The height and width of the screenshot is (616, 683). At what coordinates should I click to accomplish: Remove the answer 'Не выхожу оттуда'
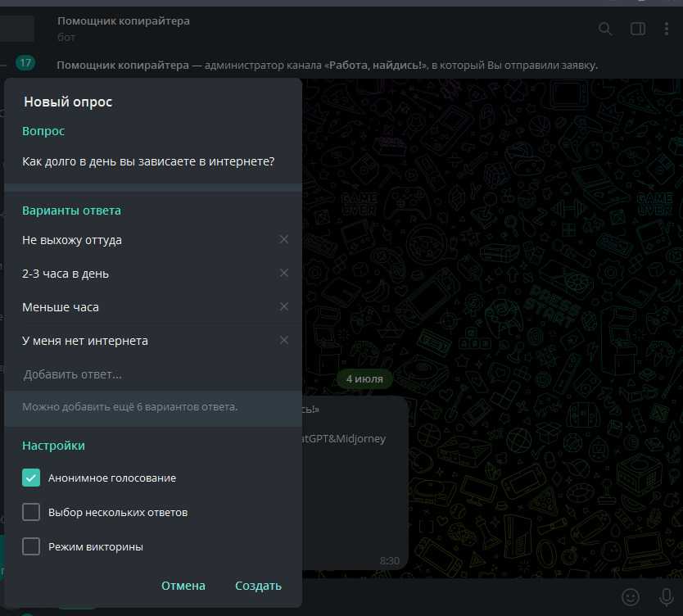[283, 240]
